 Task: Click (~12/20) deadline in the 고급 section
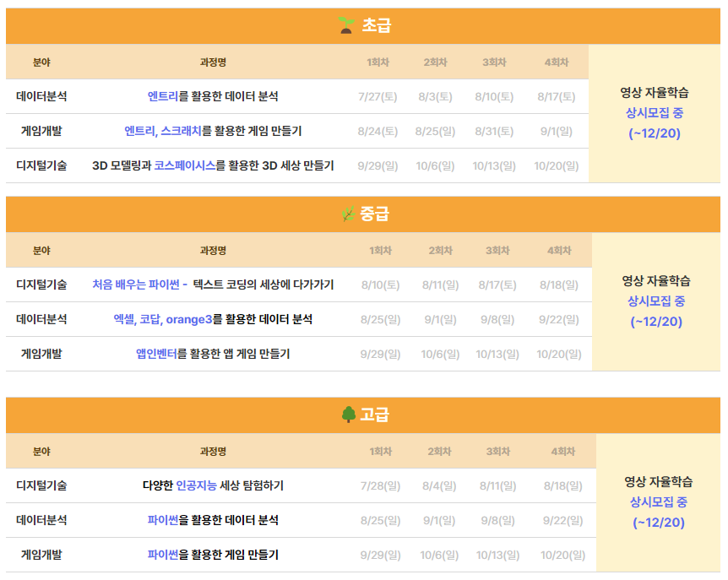pyautogui.click(x=659, y=523)
